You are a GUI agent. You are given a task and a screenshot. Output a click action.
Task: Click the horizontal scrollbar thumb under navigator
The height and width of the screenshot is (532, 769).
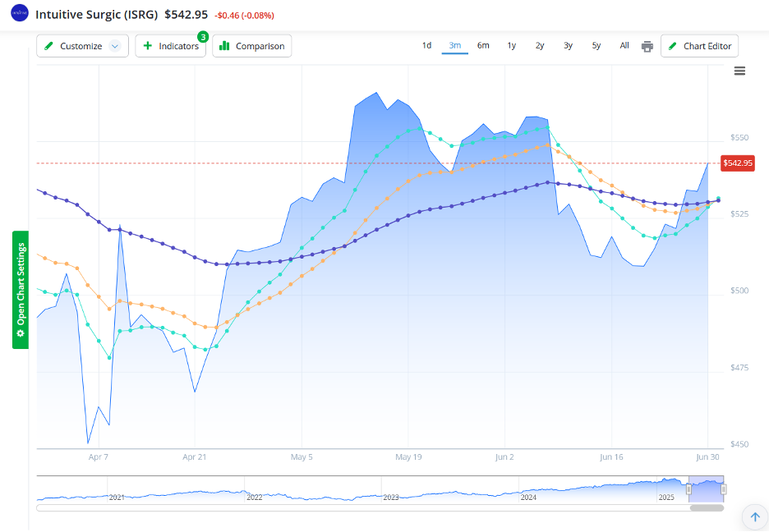707,508
